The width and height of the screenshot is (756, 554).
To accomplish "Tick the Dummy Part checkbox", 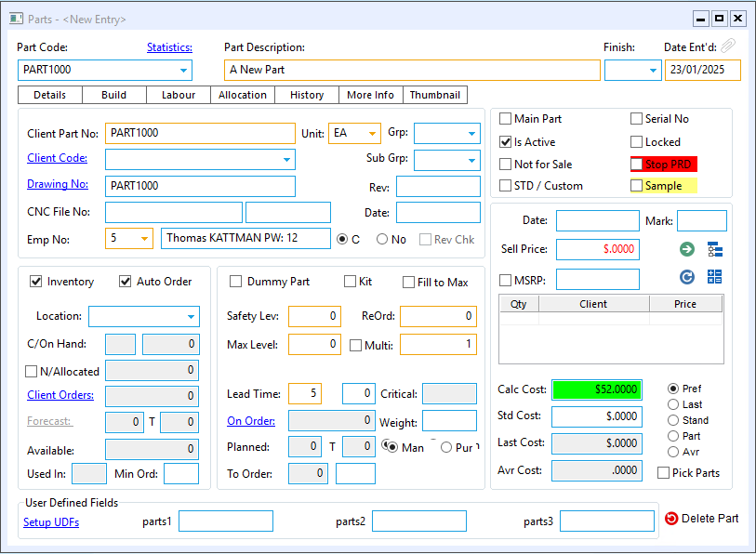I will (x=235, y=281).
